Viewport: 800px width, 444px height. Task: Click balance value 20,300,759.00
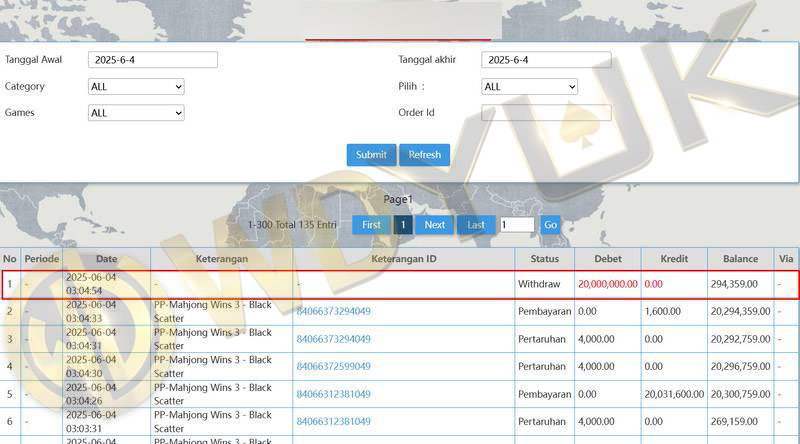(740, 394)
